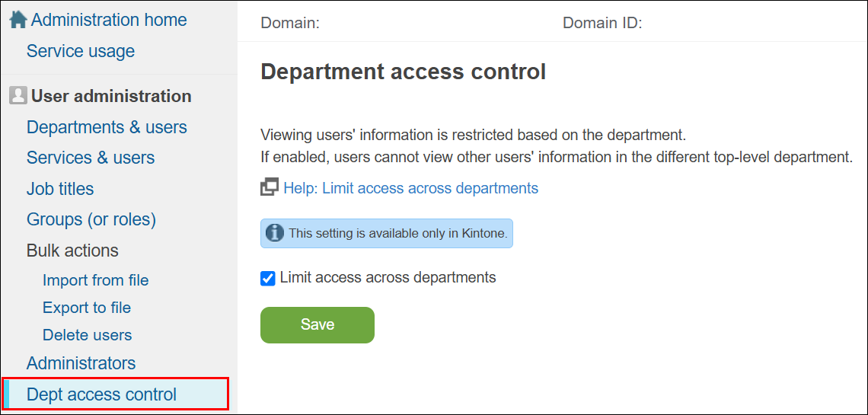The width and height of the screenshot is (868, 415).
Task: Open the Administrators page
Action: [x=81, y=363]
